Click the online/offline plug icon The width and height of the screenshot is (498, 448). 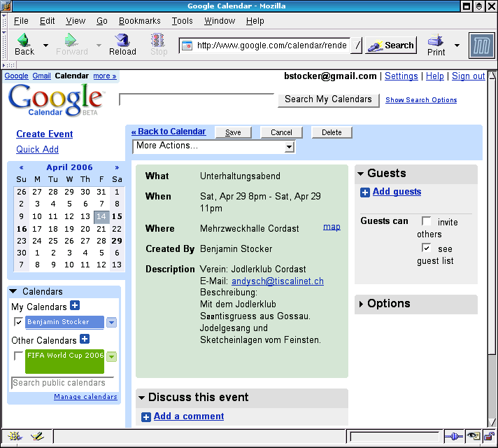click(453, 437)
